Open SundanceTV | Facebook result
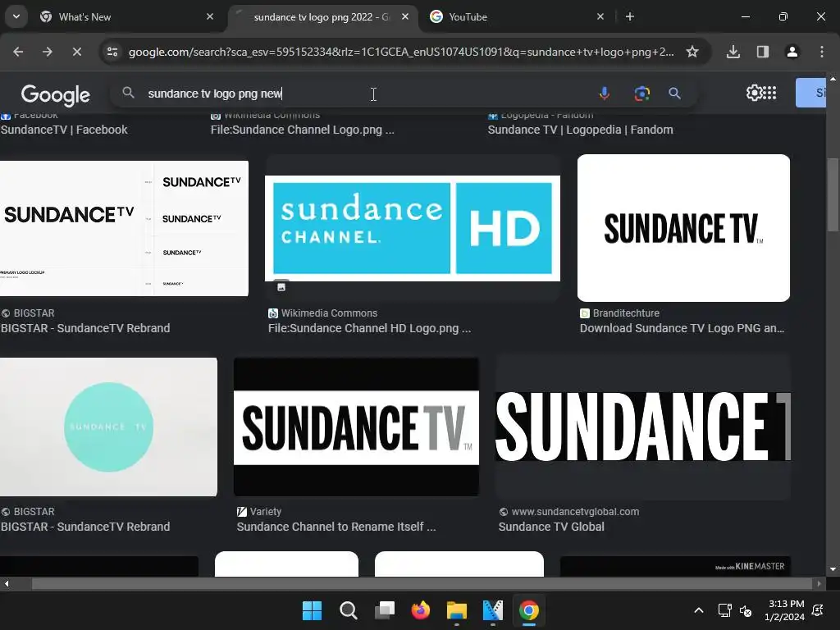 click(x=64, y=130)
